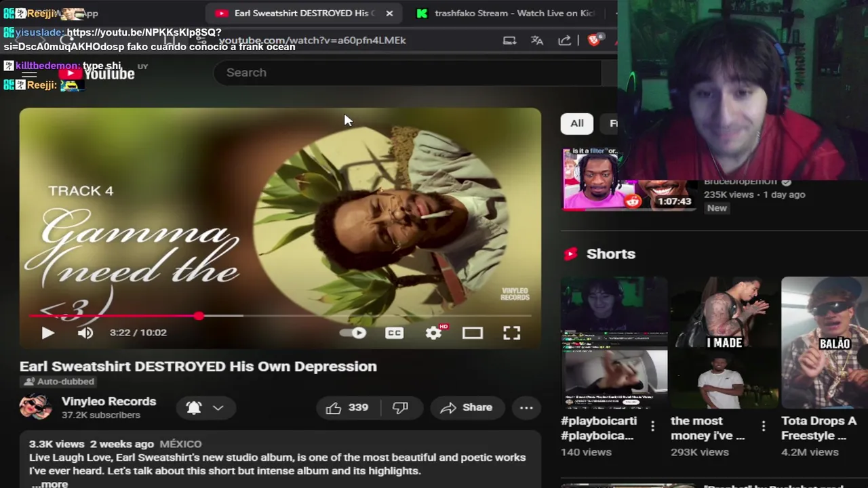Like the video with thumbs up

[348, 407]
